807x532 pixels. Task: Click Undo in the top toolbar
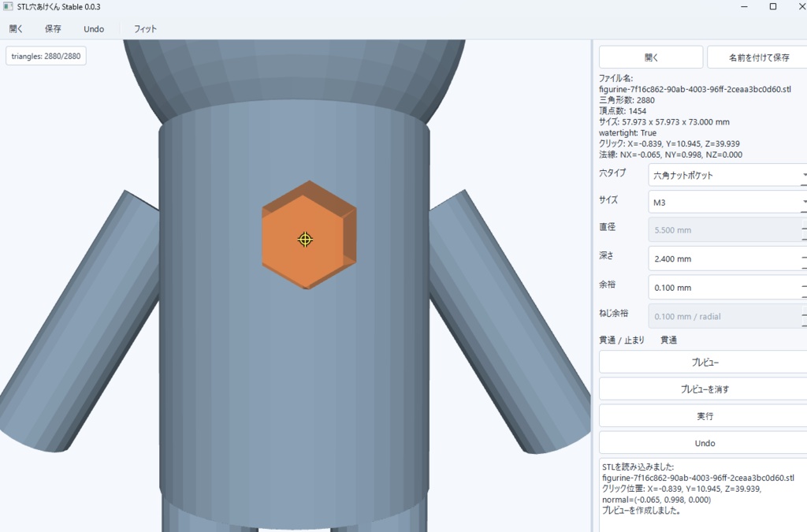(x=94, y=29)
